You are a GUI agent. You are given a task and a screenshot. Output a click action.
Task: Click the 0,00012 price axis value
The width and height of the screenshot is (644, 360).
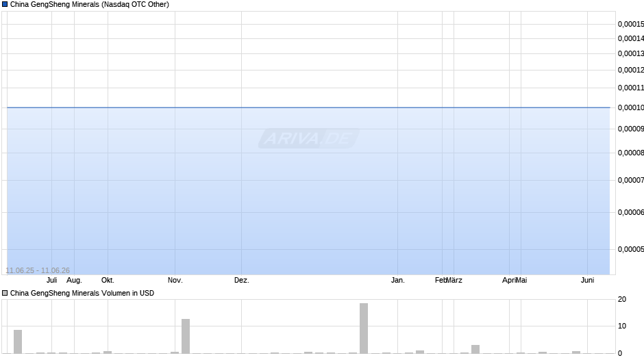pyautogui.click(x=631, y=70)
